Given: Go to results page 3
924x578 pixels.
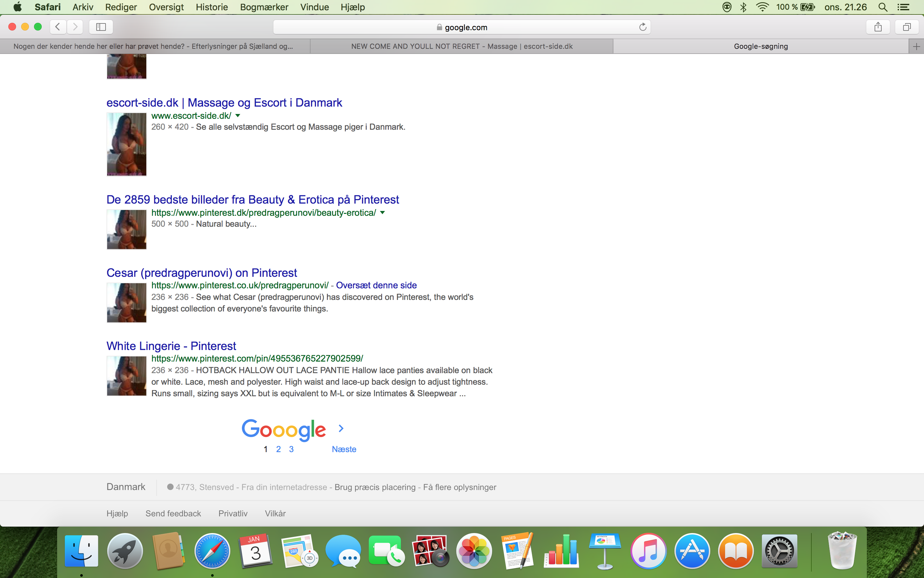Looking at the screenshot, I should coord(291,449).
